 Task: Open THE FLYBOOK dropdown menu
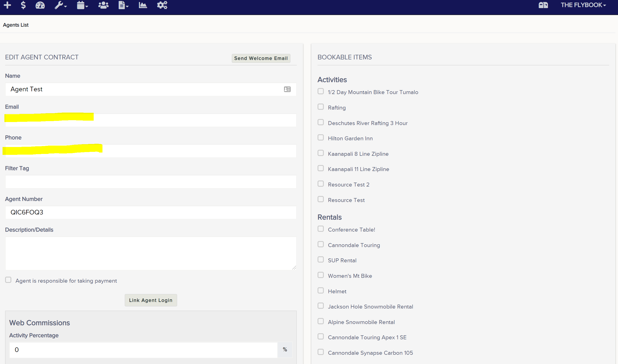click(583, 5)
